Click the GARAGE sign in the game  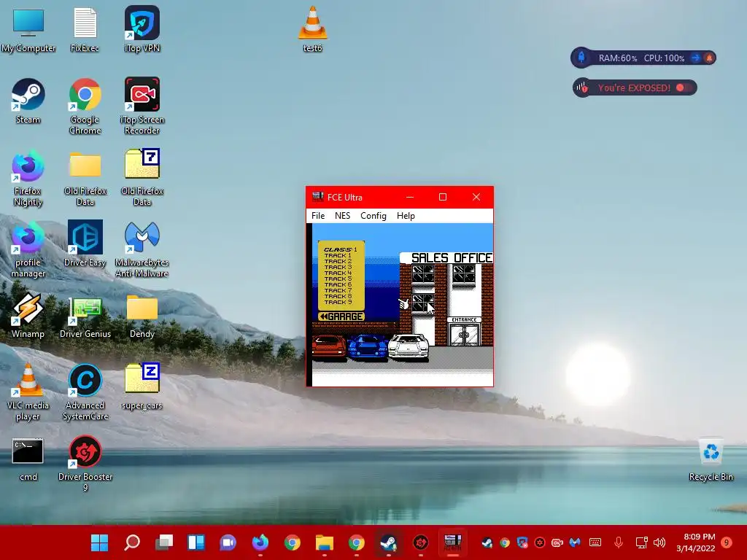point(341,316)
